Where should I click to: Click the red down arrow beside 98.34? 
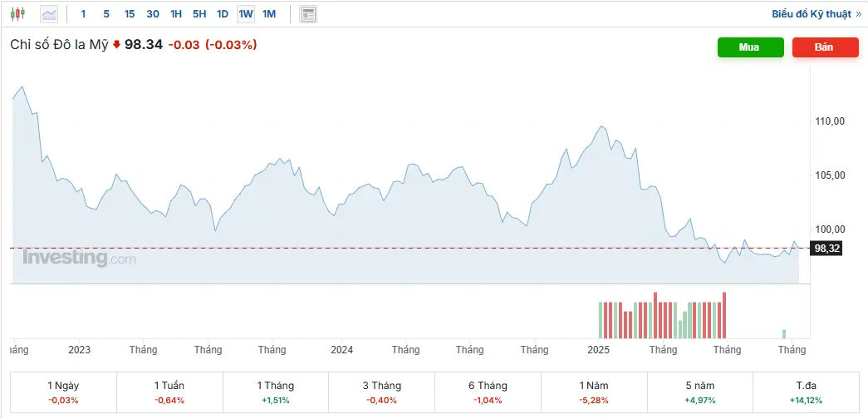coord(116,45)
